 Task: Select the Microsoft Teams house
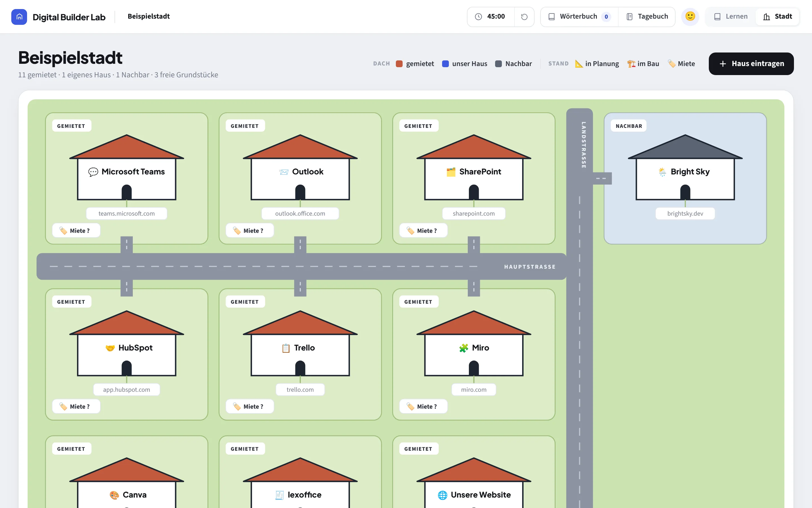tap(127, 167)
